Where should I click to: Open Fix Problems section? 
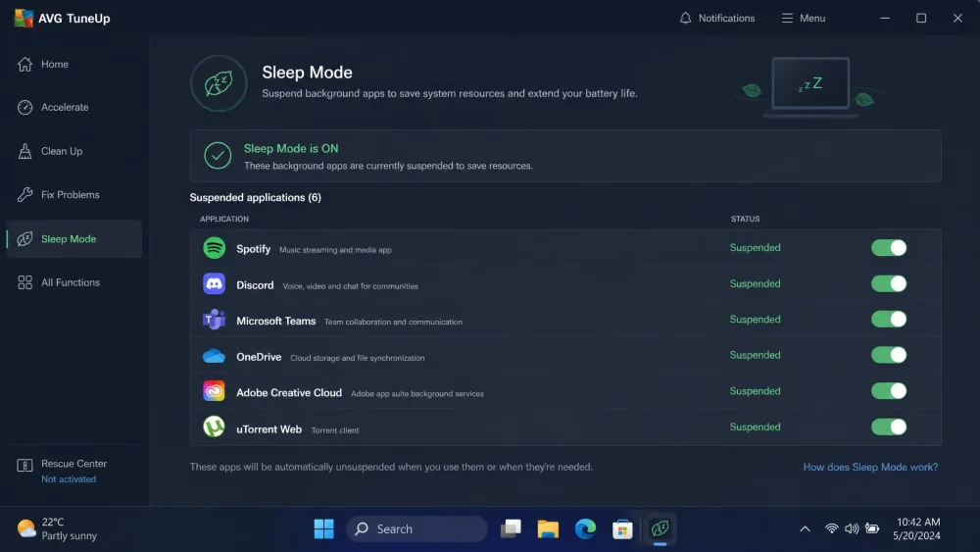click(x=73, y=195)
